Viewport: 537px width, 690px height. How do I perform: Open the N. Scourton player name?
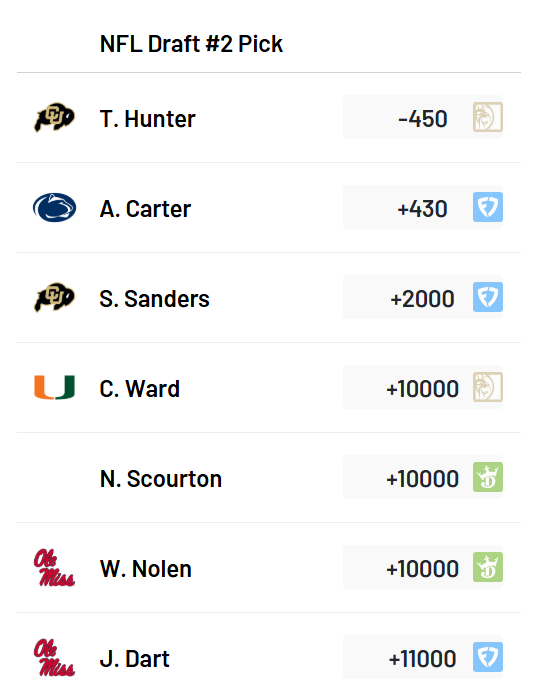[x=161, y=479]
